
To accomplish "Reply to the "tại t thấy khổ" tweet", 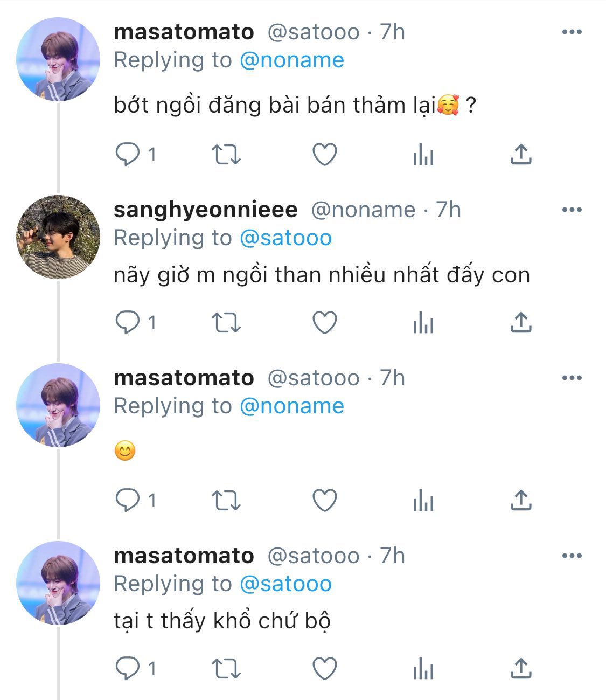I will point(128,669).
